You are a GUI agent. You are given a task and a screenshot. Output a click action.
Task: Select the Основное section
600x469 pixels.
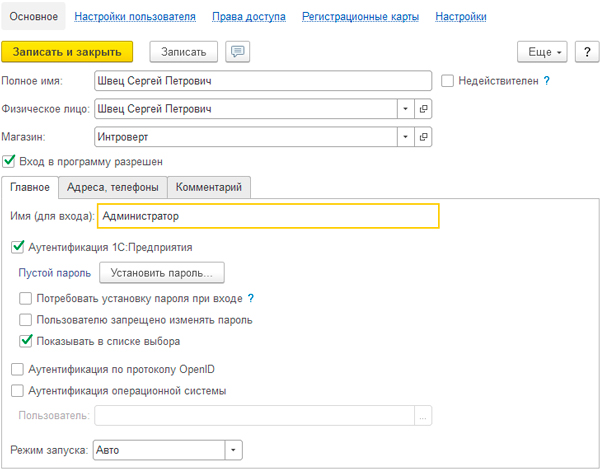click(34, 16)
